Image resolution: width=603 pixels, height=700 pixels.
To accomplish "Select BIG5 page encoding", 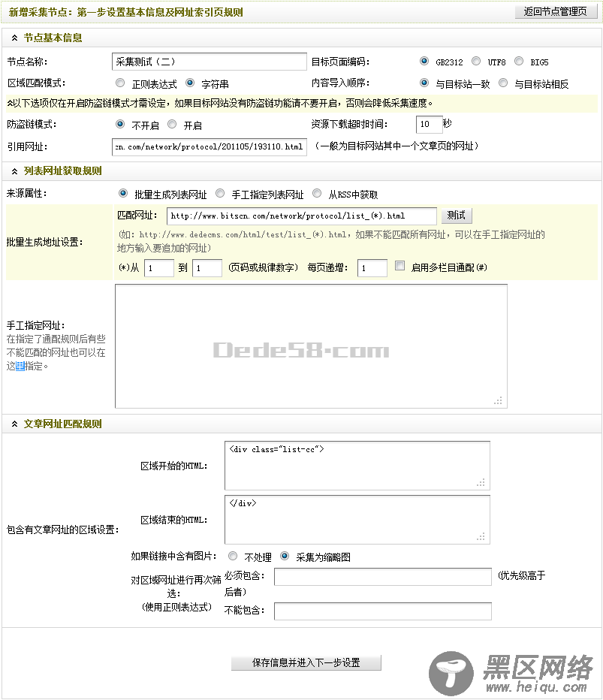I will pos(519,61).
